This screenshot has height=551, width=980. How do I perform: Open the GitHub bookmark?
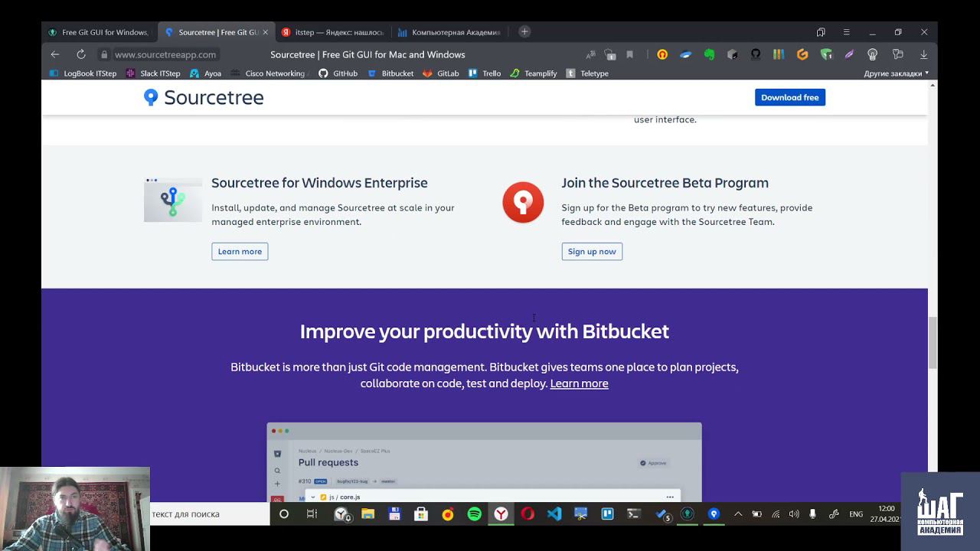(x=338, y=73)
